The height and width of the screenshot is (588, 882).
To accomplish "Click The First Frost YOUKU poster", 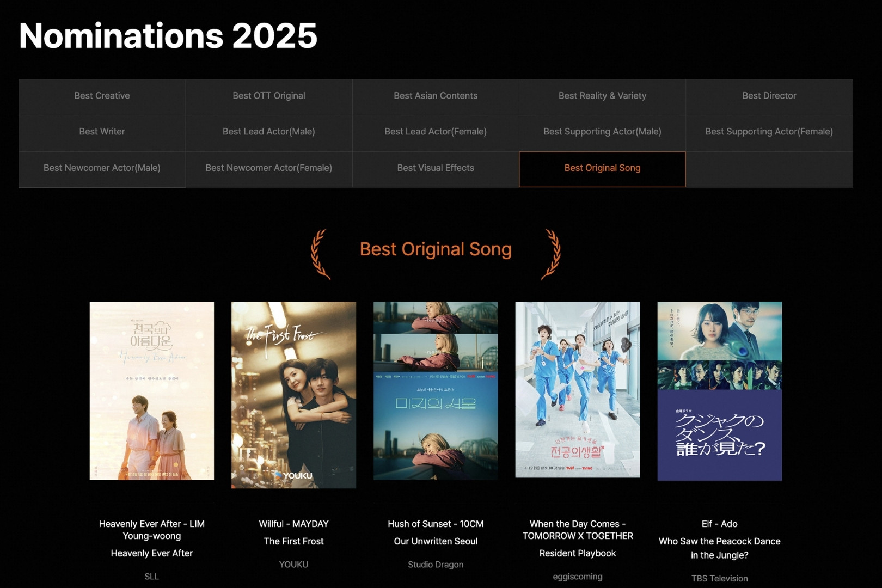I will pos(293,395).
